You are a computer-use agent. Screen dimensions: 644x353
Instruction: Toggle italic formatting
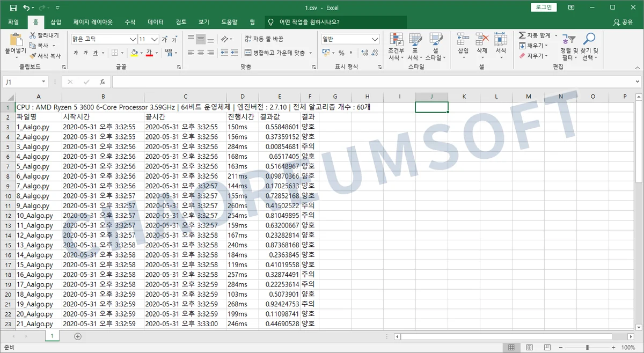pyautogui.click(x=86, y=53)
